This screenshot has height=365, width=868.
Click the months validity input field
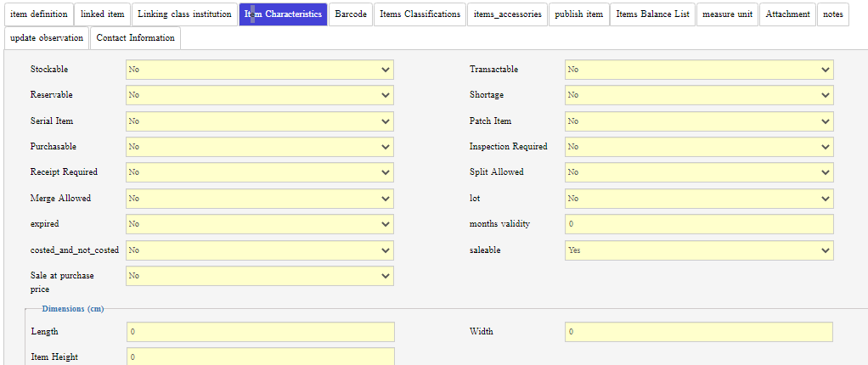[x=698, y=224]
